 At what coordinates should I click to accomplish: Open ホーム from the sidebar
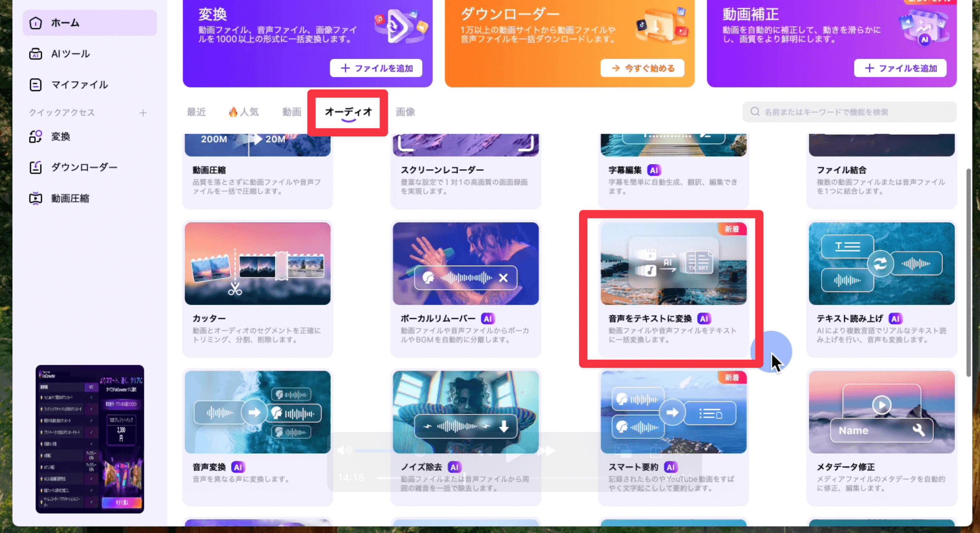[x=65, y=23]
